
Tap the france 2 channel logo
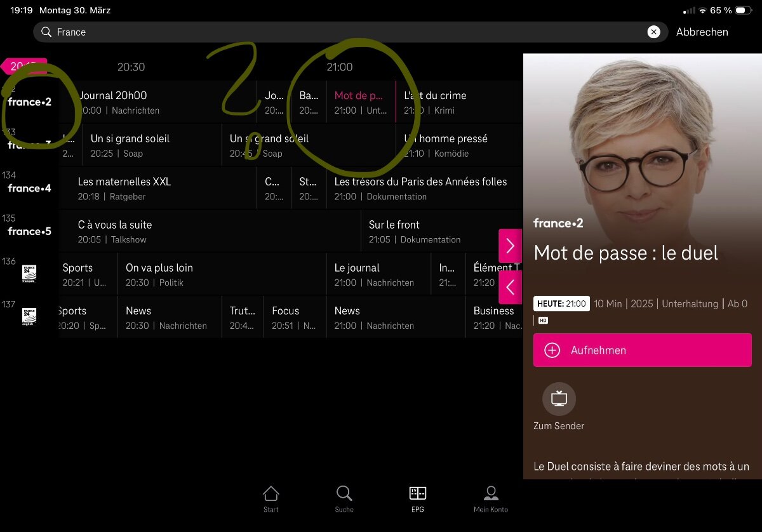coord(29,102)
